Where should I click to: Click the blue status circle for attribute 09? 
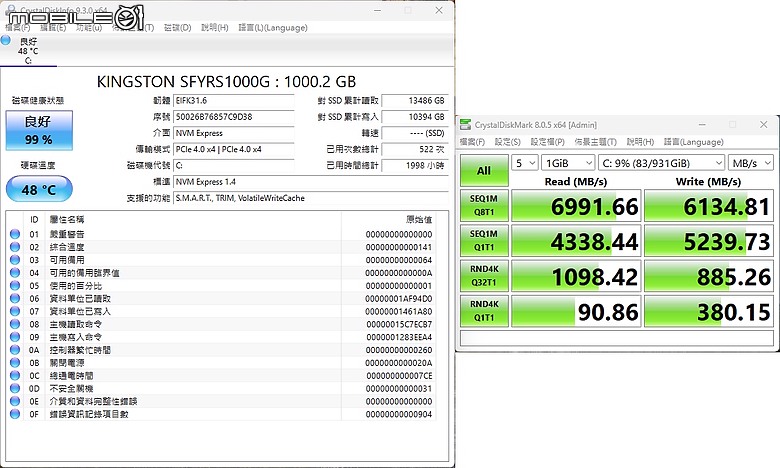pos(15,337)
